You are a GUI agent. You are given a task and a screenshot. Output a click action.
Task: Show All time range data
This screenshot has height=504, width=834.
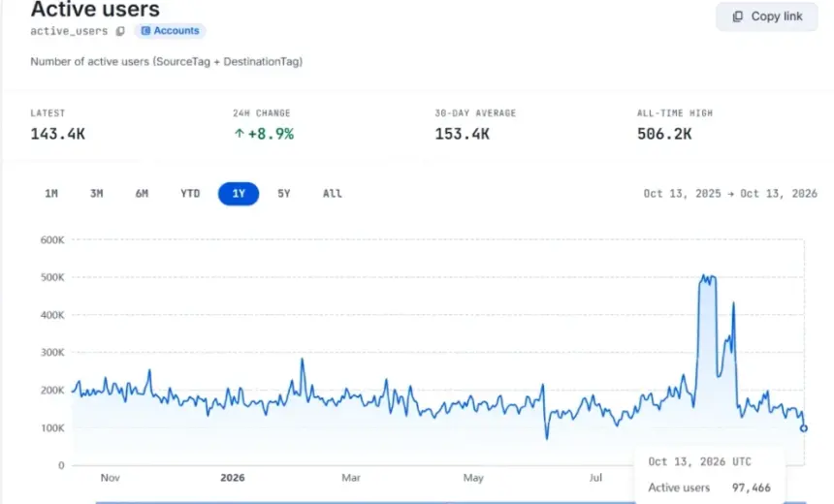(332, 194)
